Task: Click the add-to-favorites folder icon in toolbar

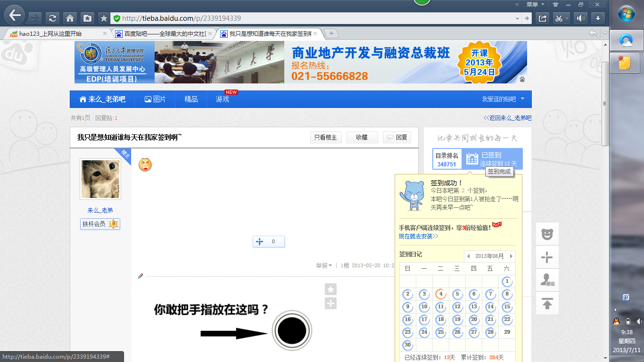Action: [x=87, y=18]
